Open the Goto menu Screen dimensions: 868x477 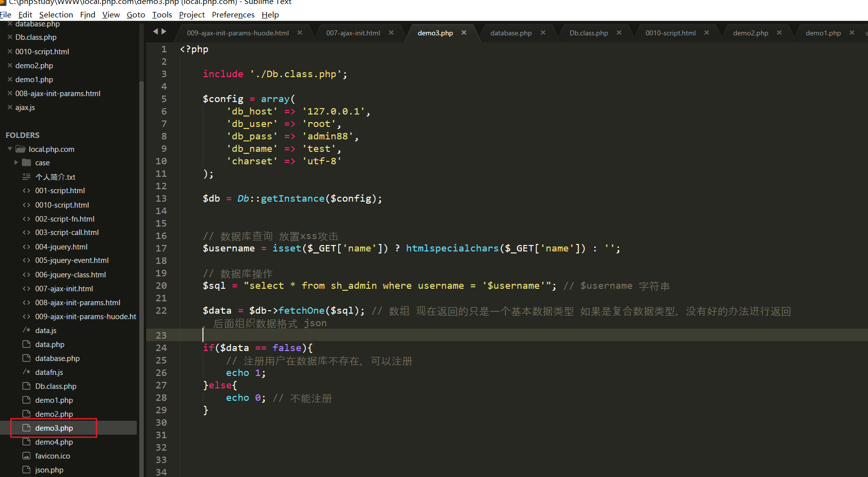(135, 15)
